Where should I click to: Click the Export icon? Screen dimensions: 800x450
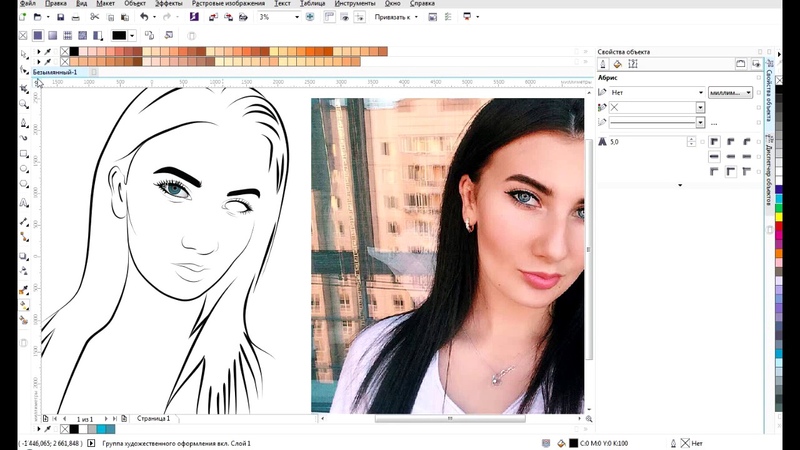tap(229, 17)
